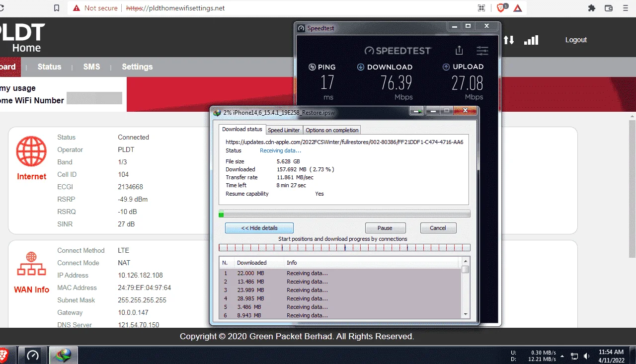
Task: Click the WAN Info network icon
Action: coord(31,264)
